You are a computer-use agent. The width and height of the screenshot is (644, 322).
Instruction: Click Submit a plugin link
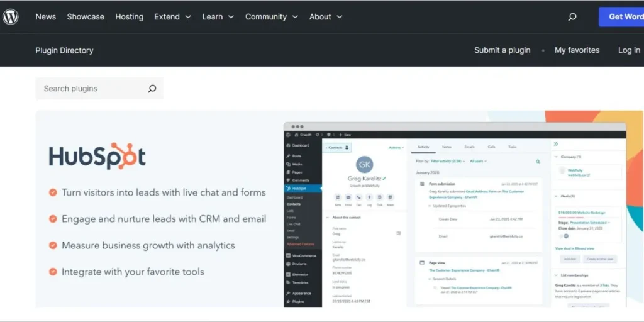[502, 50]
